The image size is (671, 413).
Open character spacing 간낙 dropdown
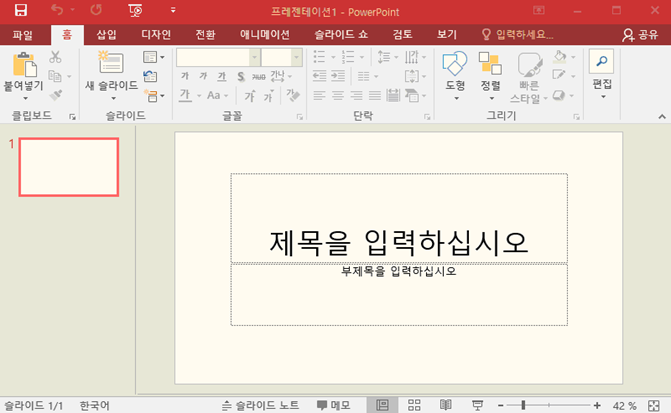[281, 76]
